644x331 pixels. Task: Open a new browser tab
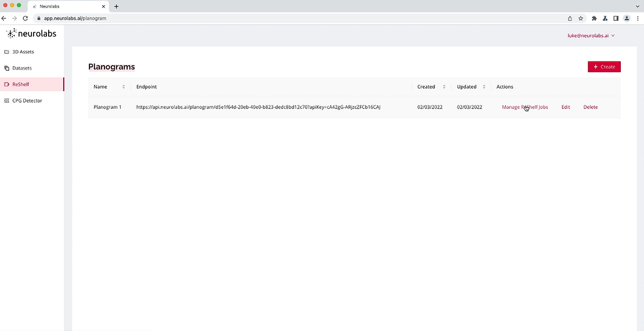pyautogui.click(x=116, y=6)
